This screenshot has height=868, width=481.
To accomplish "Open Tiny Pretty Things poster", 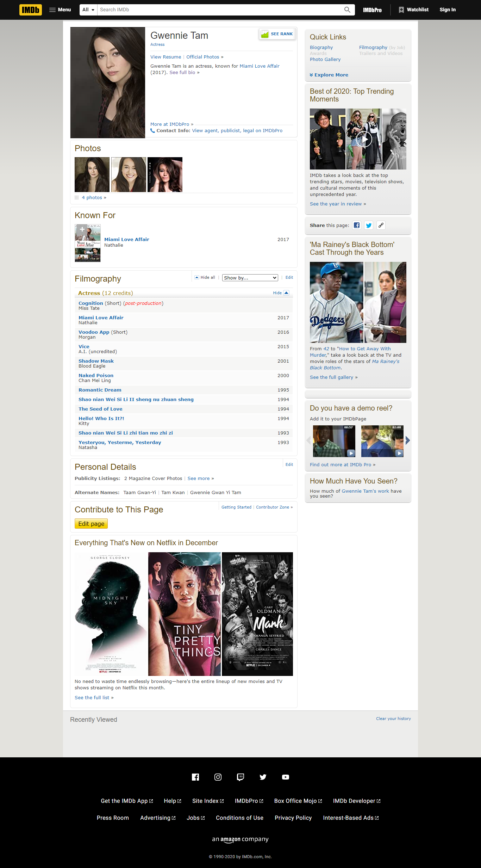I will 185,614.
